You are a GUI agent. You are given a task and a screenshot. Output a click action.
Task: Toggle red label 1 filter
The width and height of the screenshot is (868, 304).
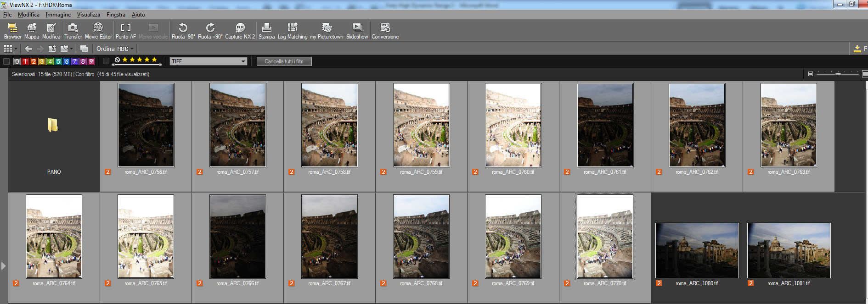pos(25,61)
